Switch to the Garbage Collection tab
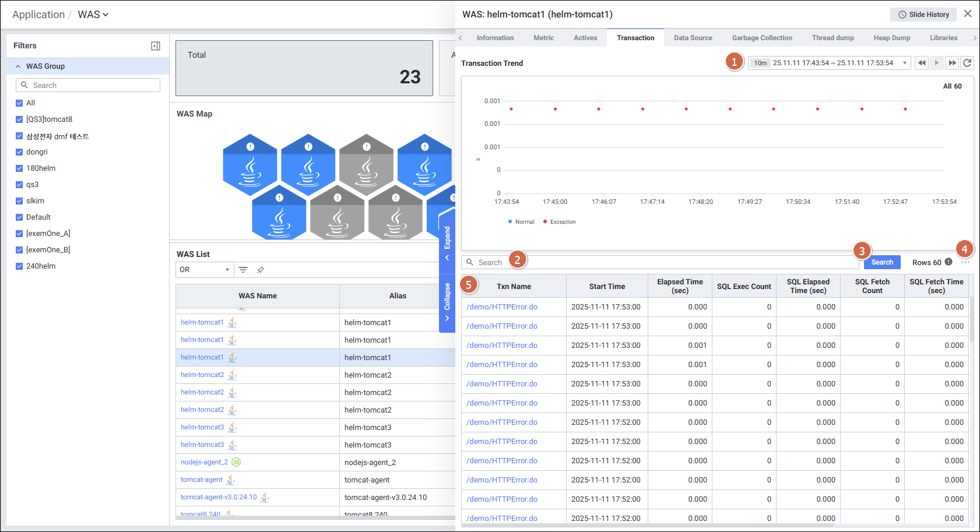This screenshot has width=980, height=532. pos(761,38)
